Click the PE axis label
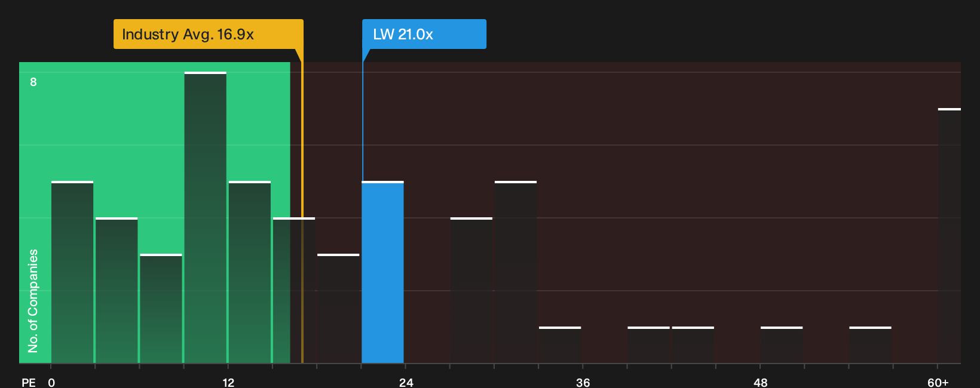Screen dimensions: 980x388 [29, 382]
